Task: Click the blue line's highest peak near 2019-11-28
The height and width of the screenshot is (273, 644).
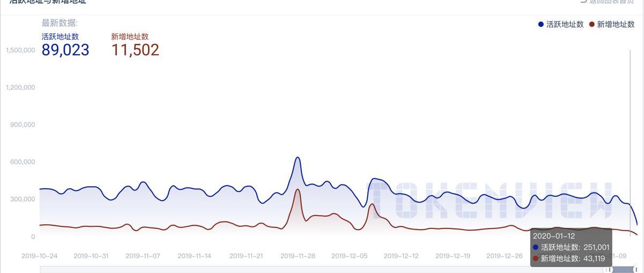Action: point(298,157)
